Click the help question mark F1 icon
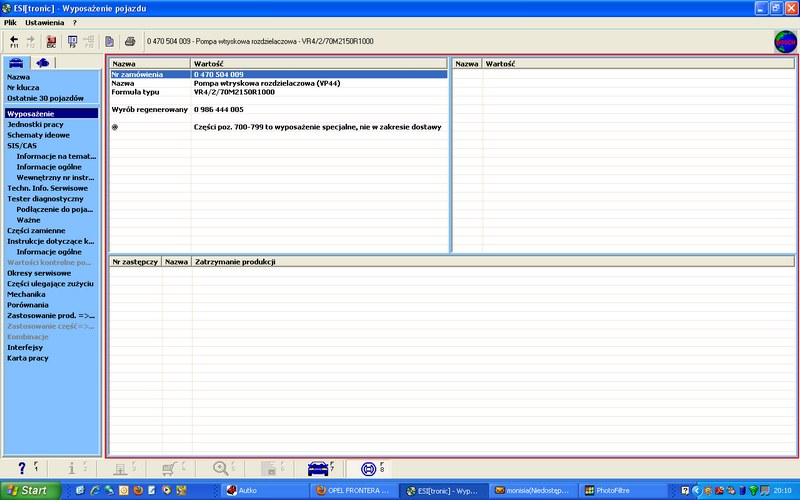 tap(22, 468)
